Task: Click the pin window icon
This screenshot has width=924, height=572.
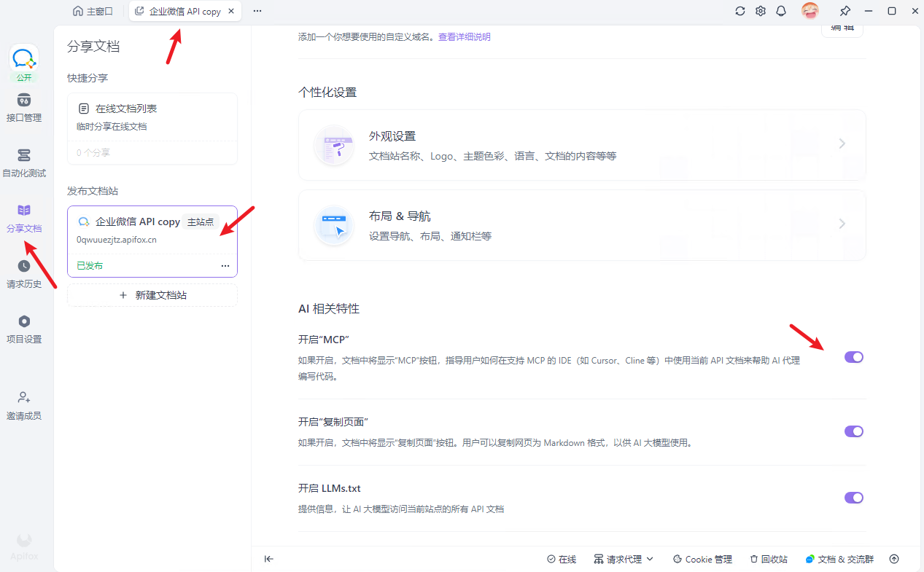Action: click(x=845, y=11)
